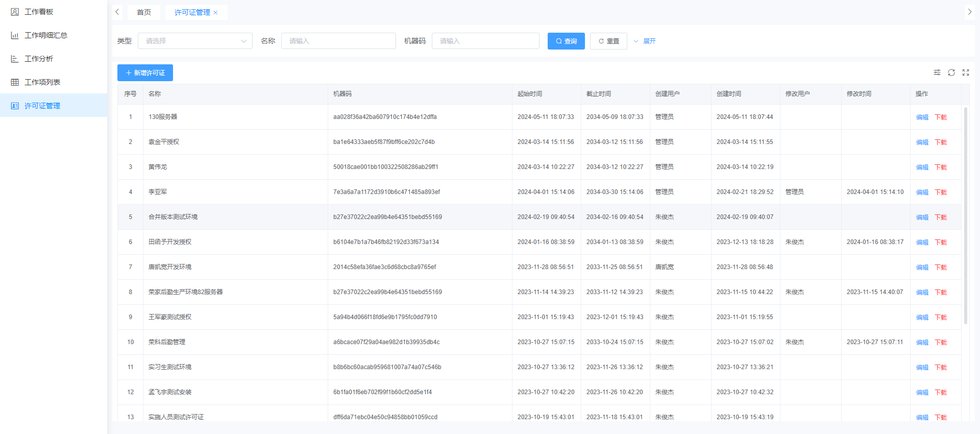Screen dimensions: 980x434
Task: Focus the 机器码 input field
Action: coord(485,41)
